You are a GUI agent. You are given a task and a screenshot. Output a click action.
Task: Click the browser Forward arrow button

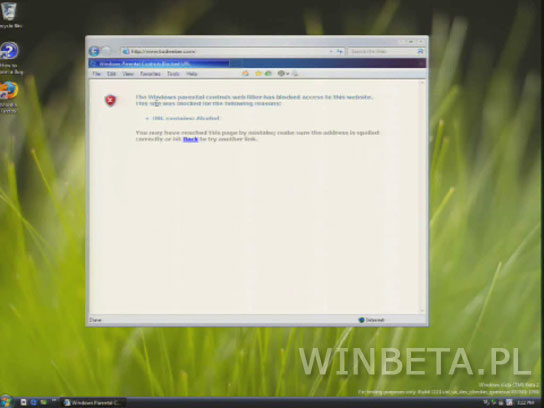click(107, 51)
